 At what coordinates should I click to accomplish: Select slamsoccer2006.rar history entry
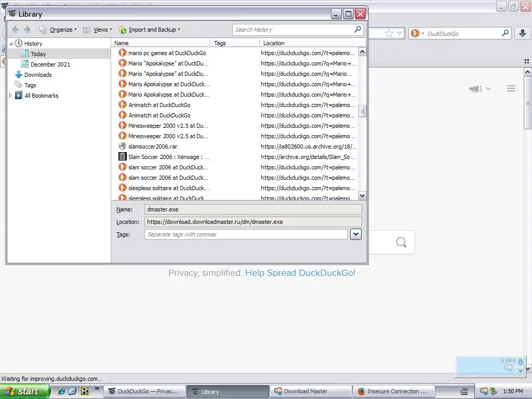(x=153, y=147)
